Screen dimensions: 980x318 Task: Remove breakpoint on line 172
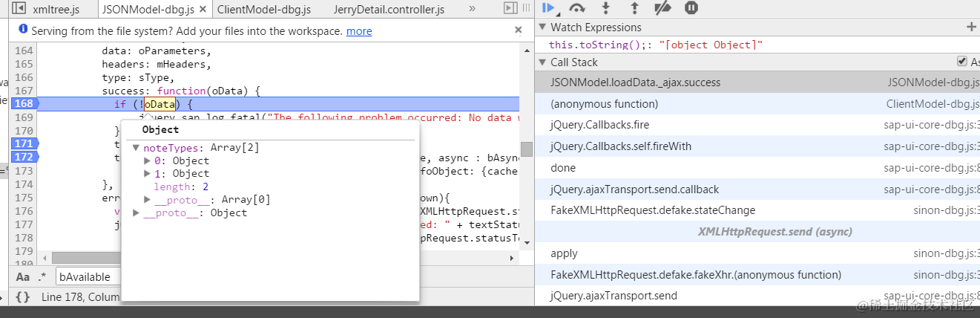click(24, 157)
